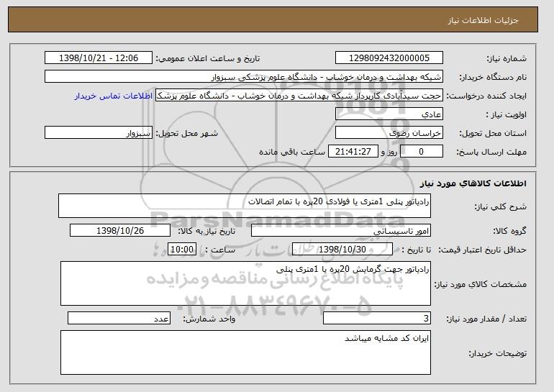554x392 pixels.
Task: Click the ایجاد کننده درخواست field
Action: [299, 96]
